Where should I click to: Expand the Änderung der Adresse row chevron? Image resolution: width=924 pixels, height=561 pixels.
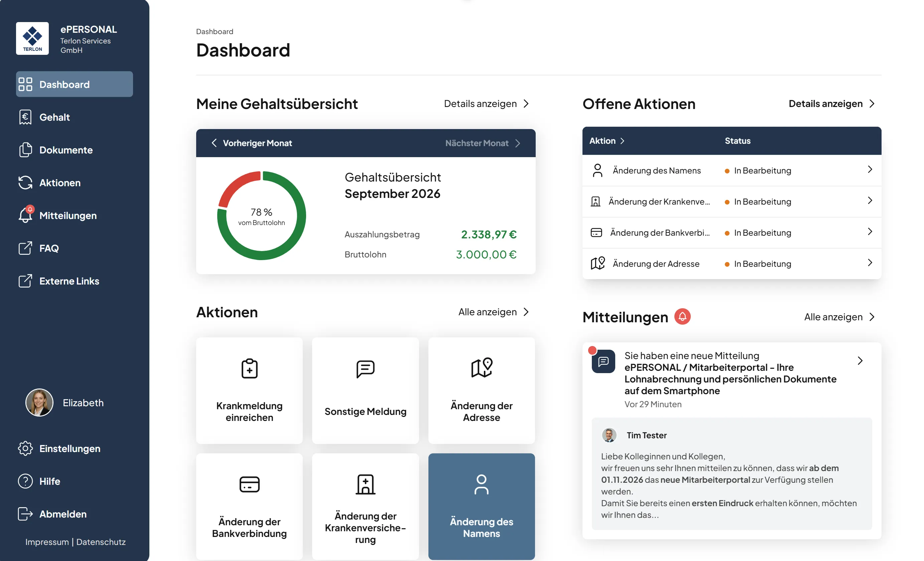click(x=870, y=263)
